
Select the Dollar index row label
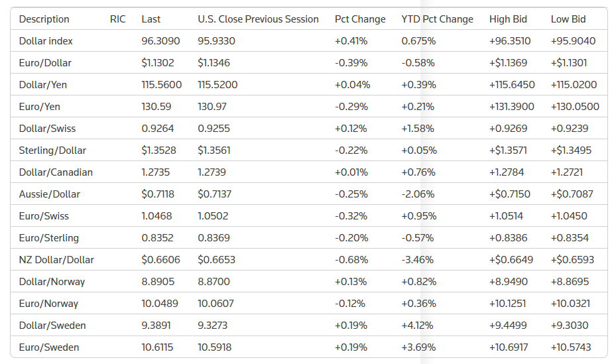coord(46,41)
